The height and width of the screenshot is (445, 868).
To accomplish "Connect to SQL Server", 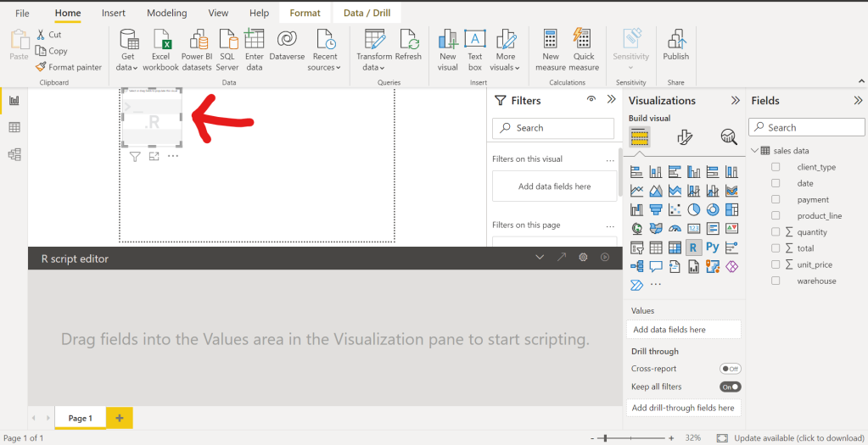I will pos(227,50).
